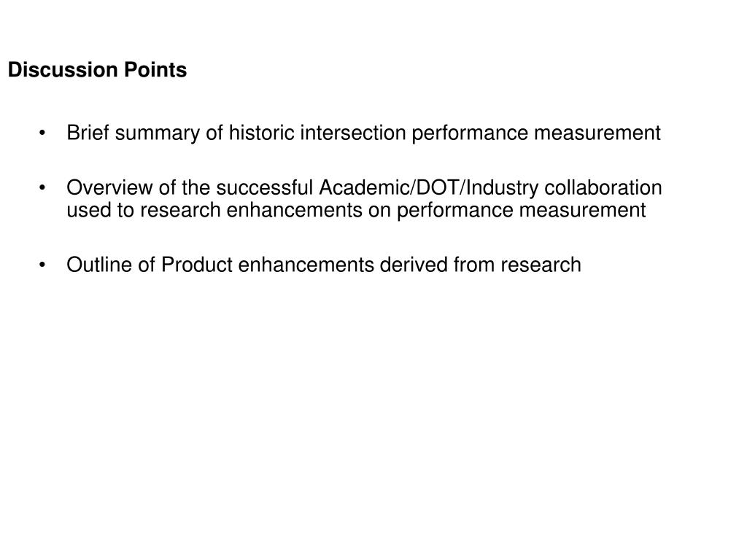
Task: Click the bullet marker before 'Overview of the'
Action: coord(42,187)
